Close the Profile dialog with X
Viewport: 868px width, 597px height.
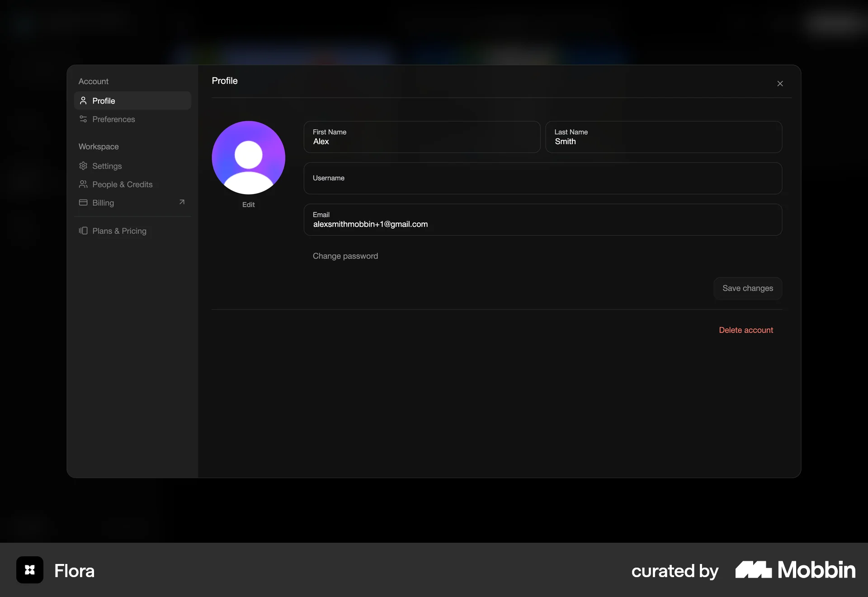pos(780,84)
